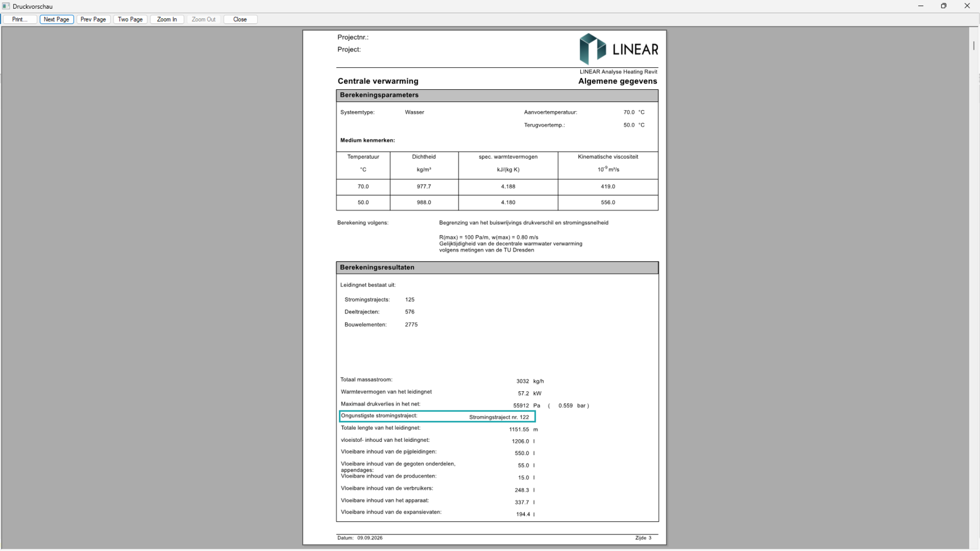Click the Print... button
980x551 pixels.
pos(20,19)
